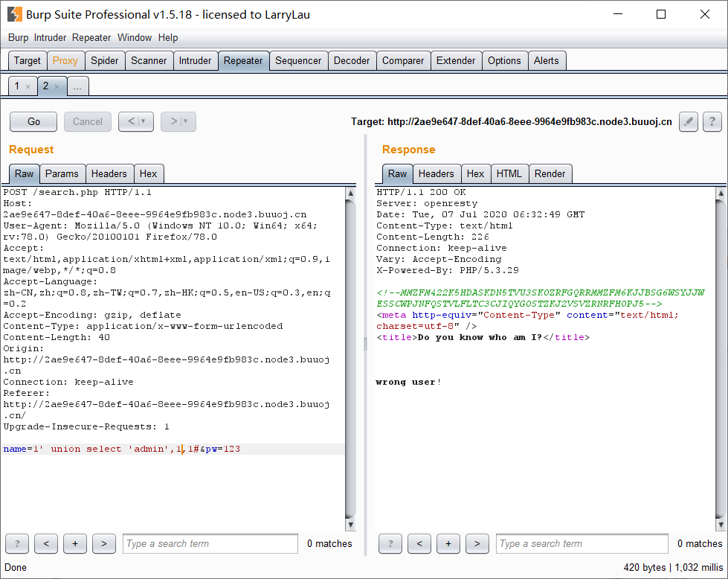
Task: Show the response Hex view
Action: pyautogui.click(x=475, y=174)
